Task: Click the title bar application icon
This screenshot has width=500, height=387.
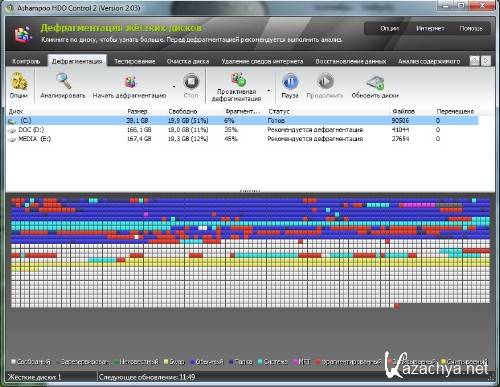Action: pyautogui.click(x=10, y=7)
